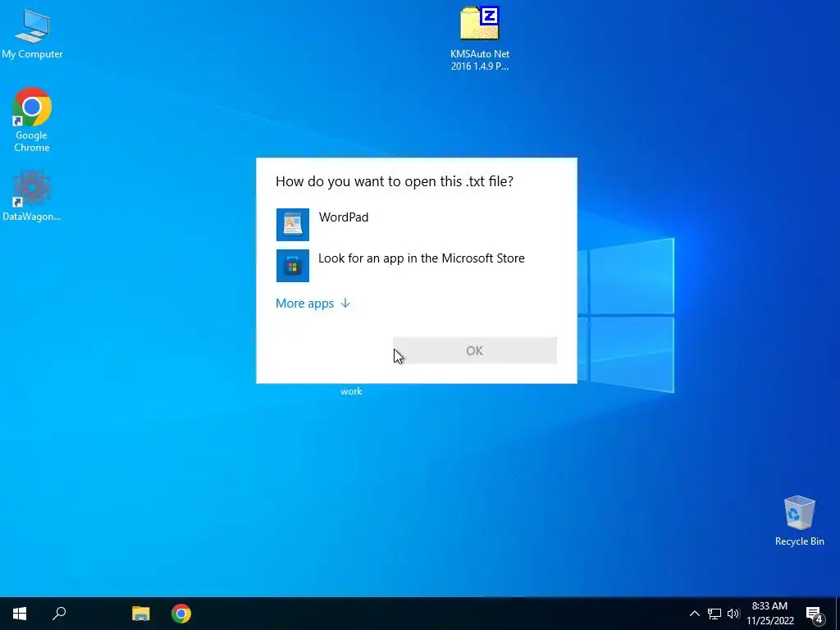Image resolution: width=840 pixels, height=630 pixels.
Task: Select the Recycle Bin icon
Action: pos(799,513)
